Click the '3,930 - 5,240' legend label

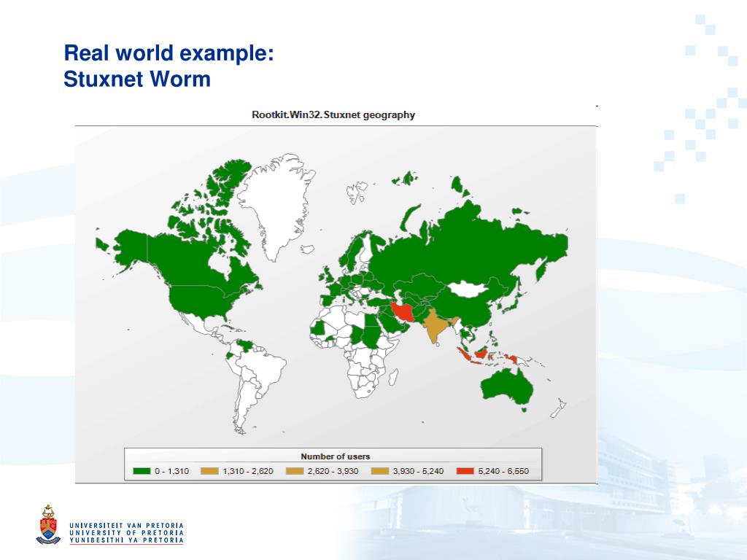[418, 471]
